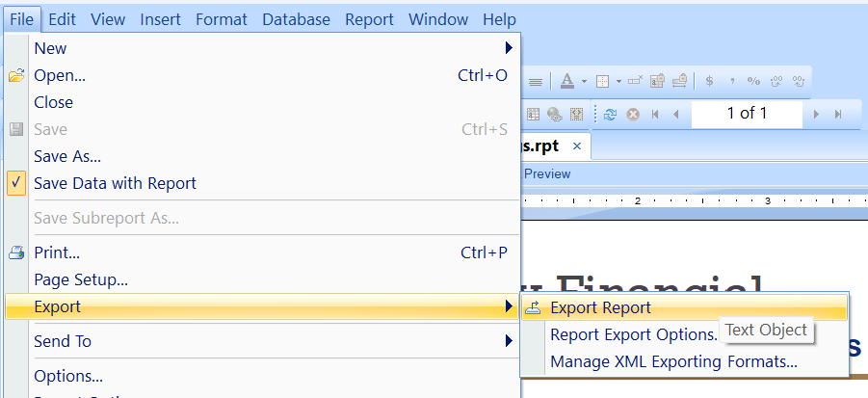Click the suppress object toolbar icon

[x=635, y=81]
